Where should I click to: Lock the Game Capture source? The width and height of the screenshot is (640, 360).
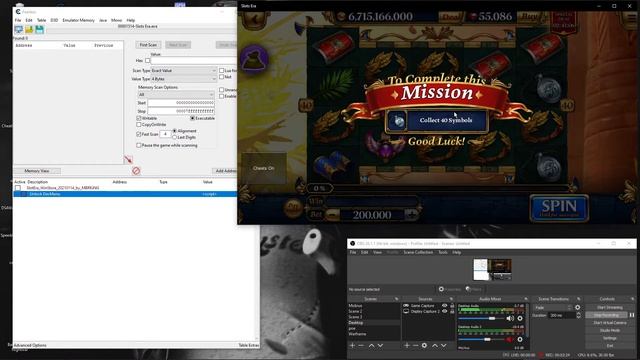tap(452, 305)
